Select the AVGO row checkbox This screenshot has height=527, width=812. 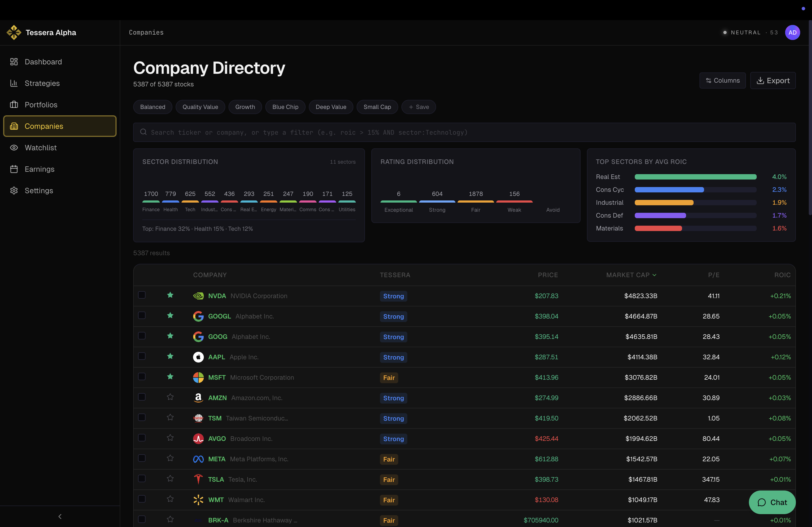(142, 438)
